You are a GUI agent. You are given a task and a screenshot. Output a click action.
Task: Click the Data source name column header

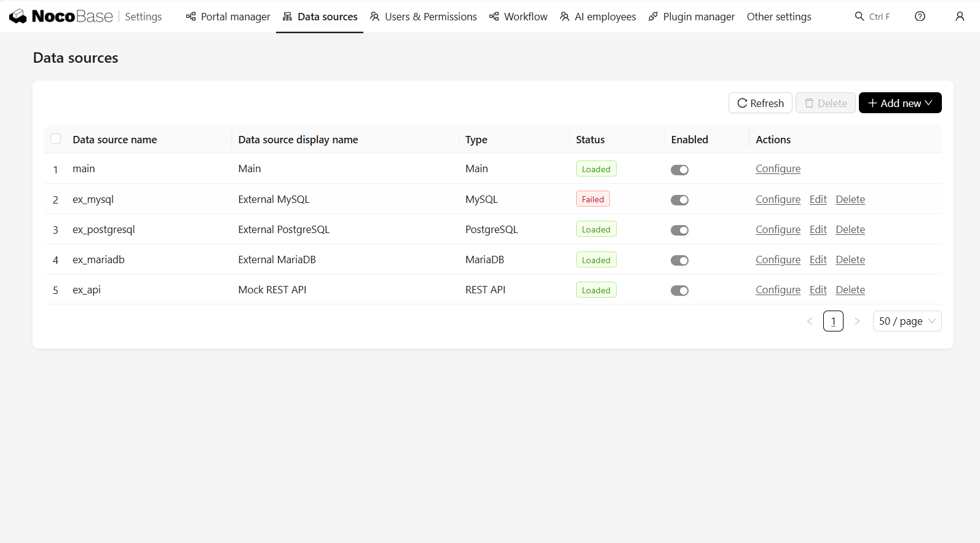point(115,140)
